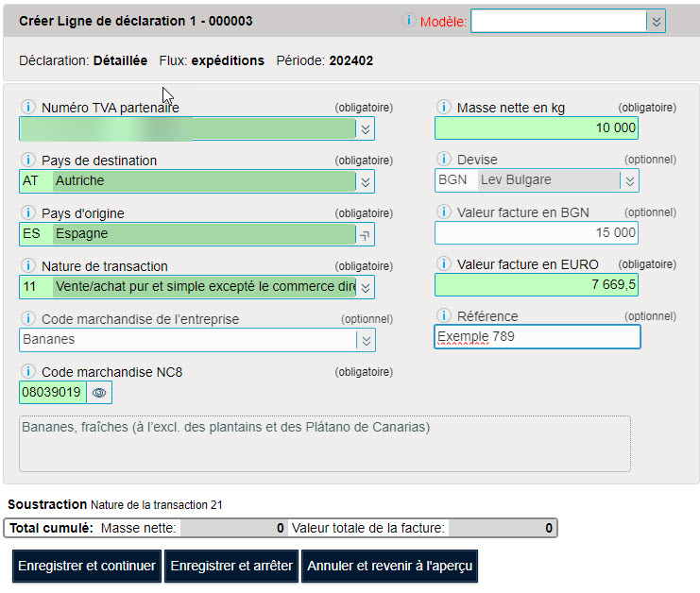Expand the Devise currency dropdown
This screenshot has height=593, width=700.
[630, 180]
